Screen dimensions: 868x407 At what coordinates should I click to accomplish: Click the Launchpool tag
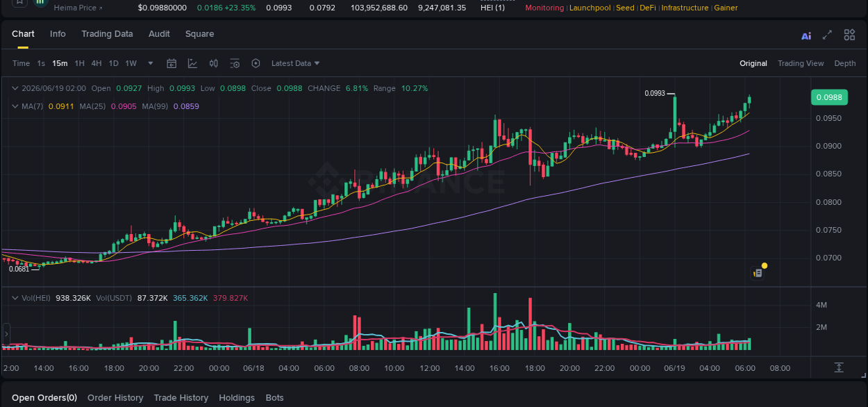coord(590,8)
